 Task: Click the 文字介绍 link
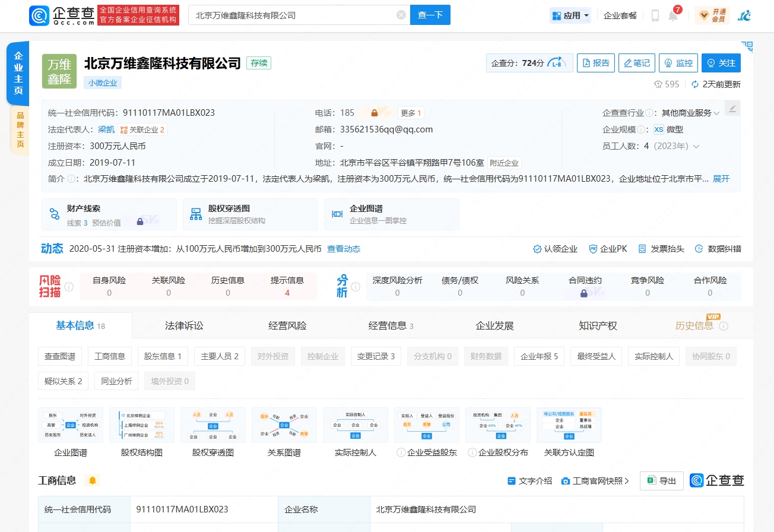click(530, 481)
